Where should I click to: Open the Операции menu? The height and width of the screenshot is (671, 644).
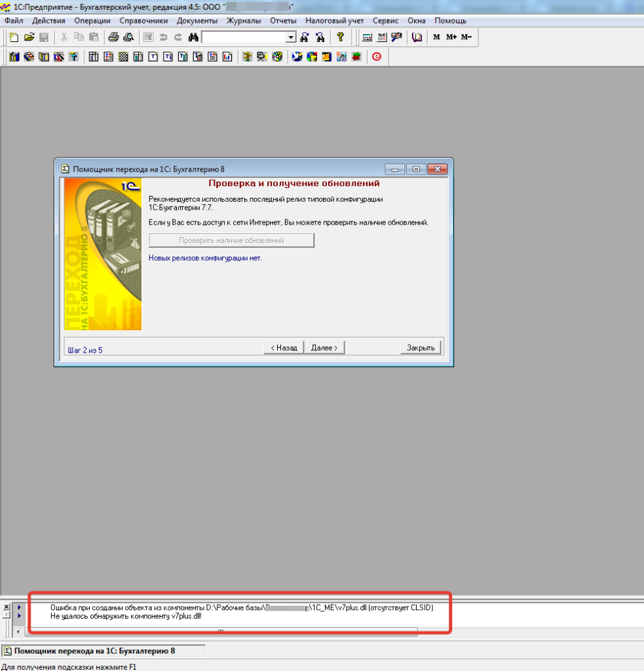pyautogui.click(x=92, y=20)
